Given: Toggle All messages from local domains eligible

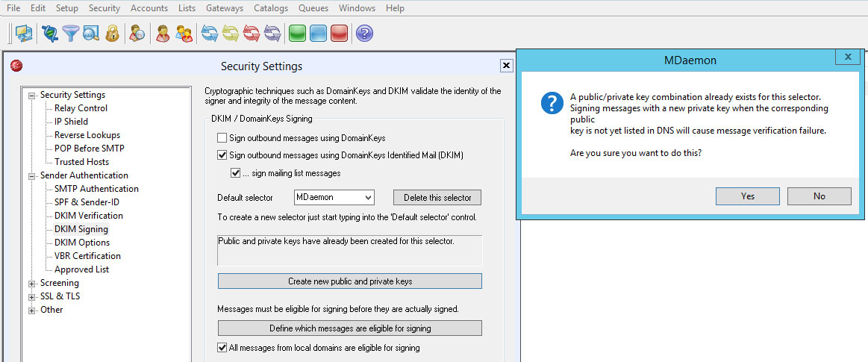Looking at the screenshot, I should click(x=222, y=348).
